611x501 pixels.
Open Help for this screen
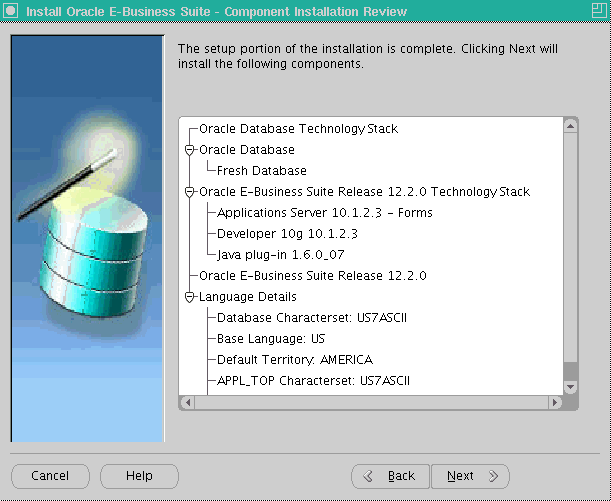pyautogui.click(x=139, y=476)
